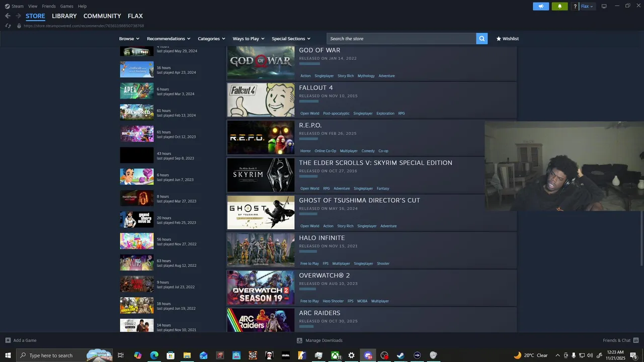Viewport: 644px width, 362px height.
Task: Switch to the LIBRARY tab
Action: tap(64, 16)
